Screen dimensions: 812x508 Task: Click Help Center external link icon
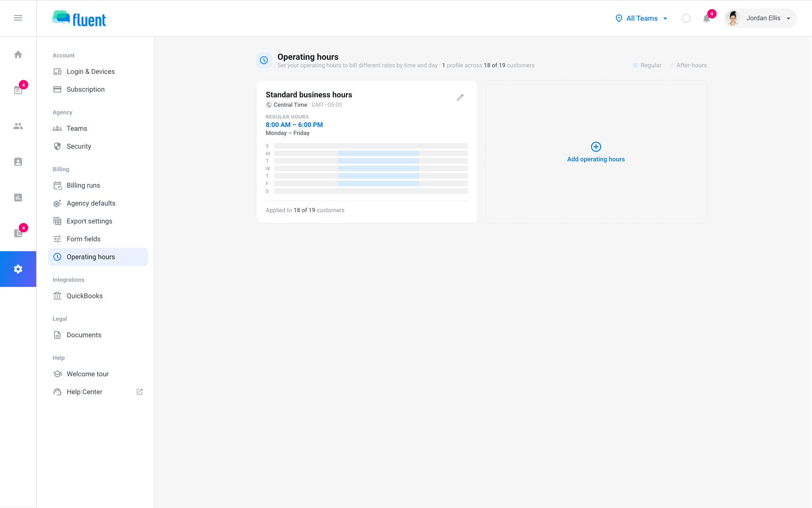click(140, 392)
